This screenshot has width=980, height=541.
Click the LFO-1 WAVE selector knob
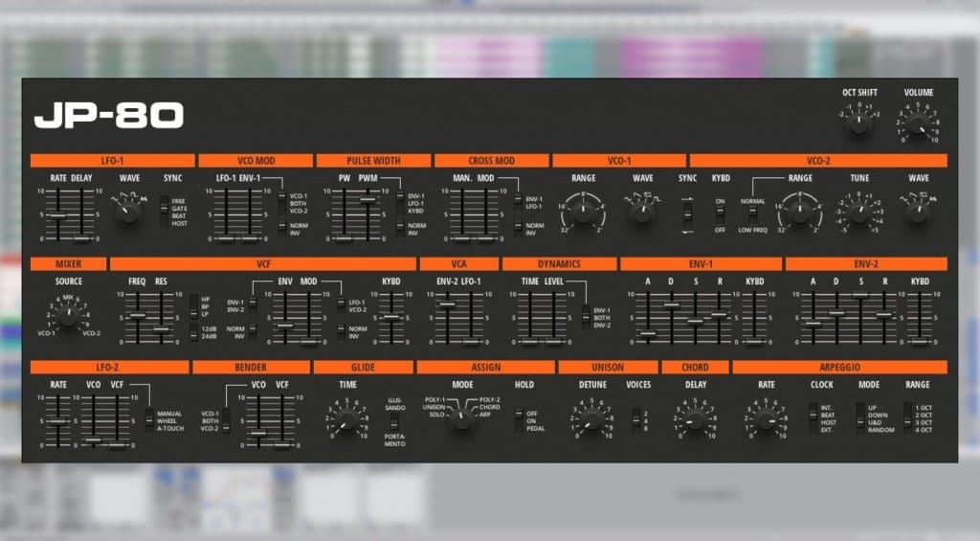pyautogui.click(x=129, y=214)
